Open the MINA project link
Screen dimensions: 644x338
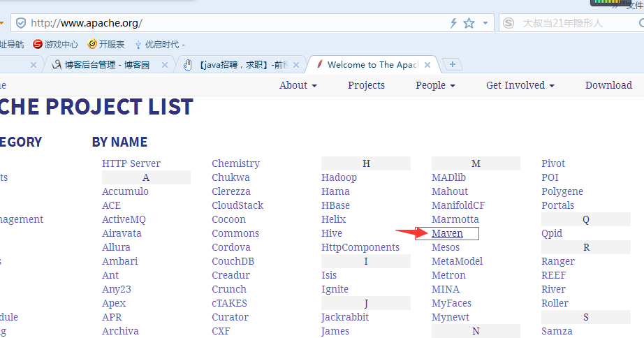[445, 289]
